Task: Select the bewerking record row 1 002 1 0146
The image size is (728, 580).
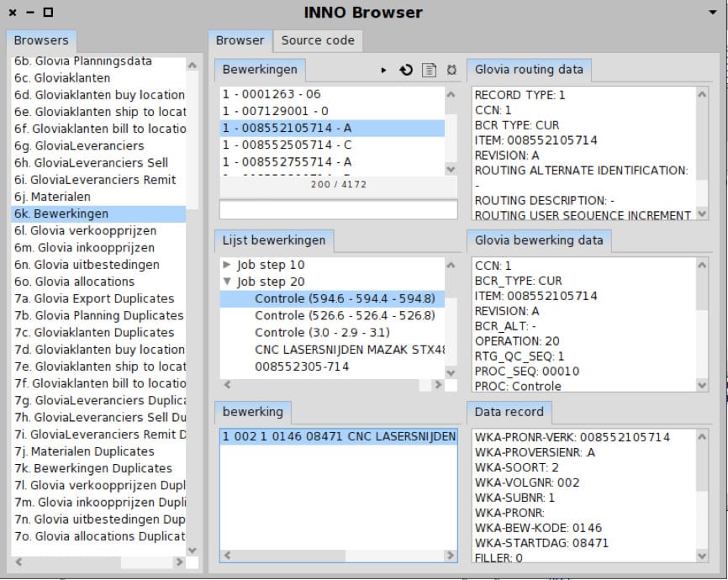Action: tap(338, 436)
